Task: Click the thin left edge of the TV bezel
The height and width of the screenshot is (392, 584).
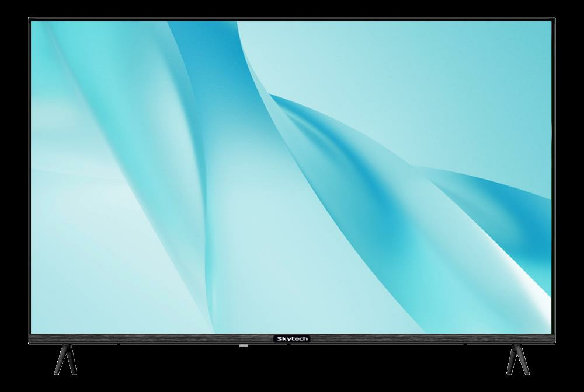Action: point(29,175)
